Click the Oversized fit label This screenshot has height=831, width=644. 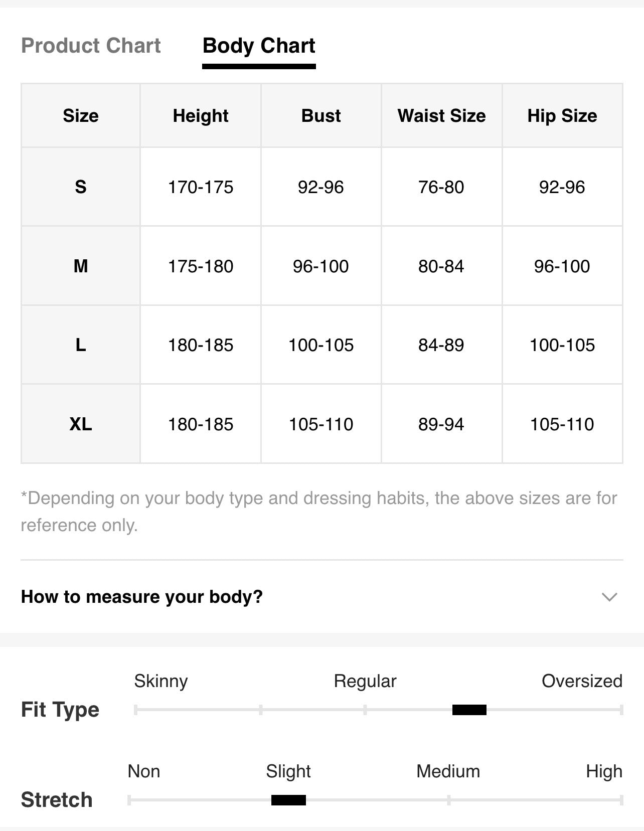[x=582, y=681]
